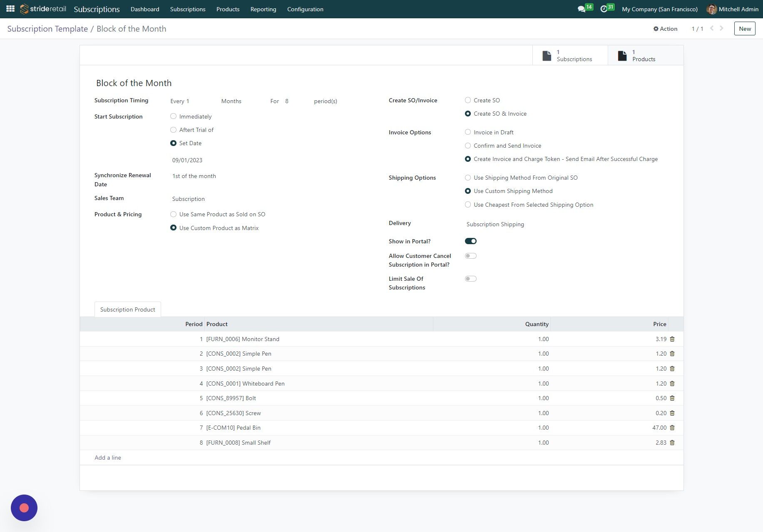Viewport: 763px width, 532px height.
Task: Click the [E-COM10] Pedal Bin product cell
Action: click(x=319, y=428)
